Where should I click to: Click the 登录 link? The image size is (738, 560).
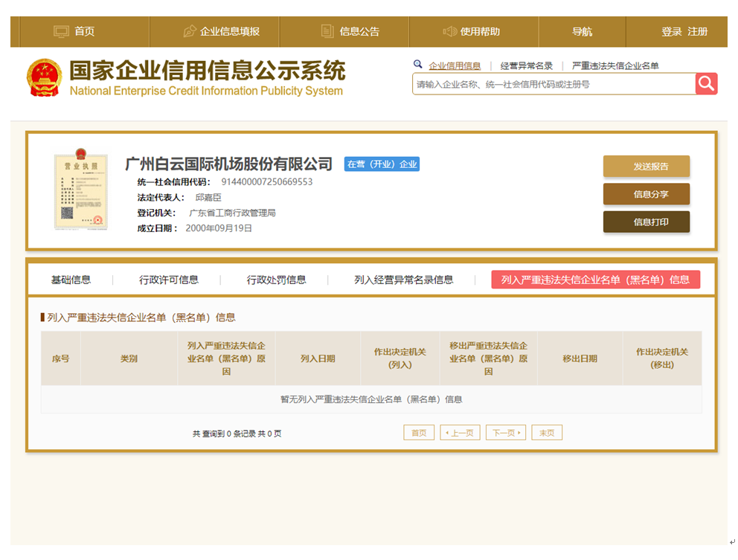click(672, 31)
